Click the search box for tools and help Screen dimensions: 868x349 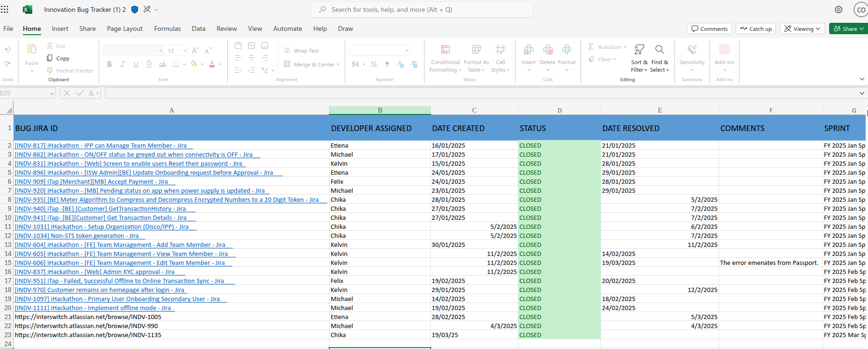pyautogui.click(x=421, y=9)
